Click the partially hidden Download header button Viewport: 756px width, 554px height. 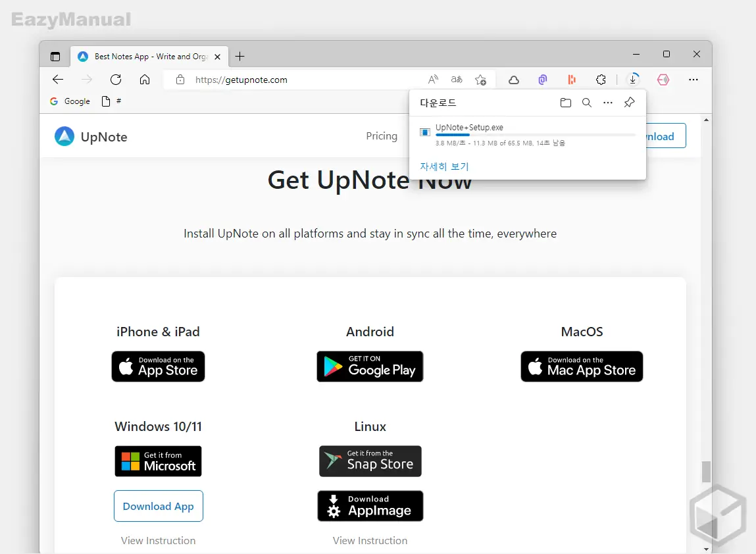pyautogui.click(x=666, y=136)
